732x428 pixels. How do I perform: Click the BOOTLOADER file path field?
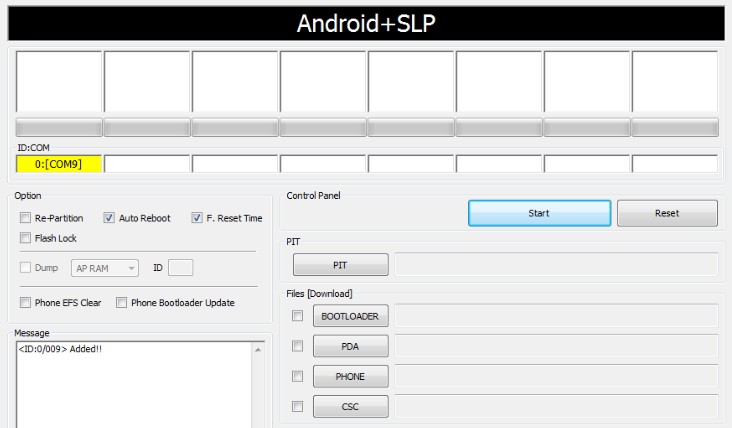tap(556, 316)
